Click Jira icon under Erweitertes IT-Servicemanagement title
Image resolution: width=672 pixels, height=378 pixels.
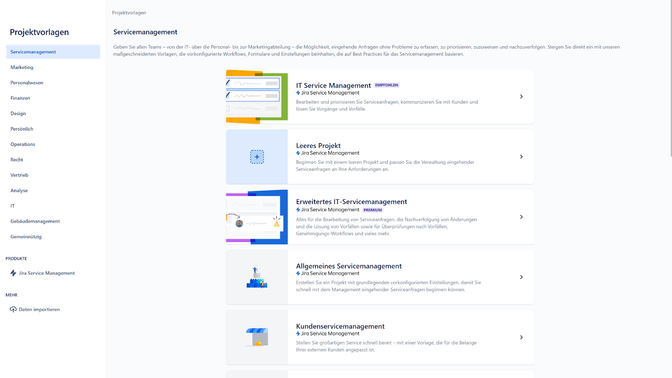coord(298,210)
